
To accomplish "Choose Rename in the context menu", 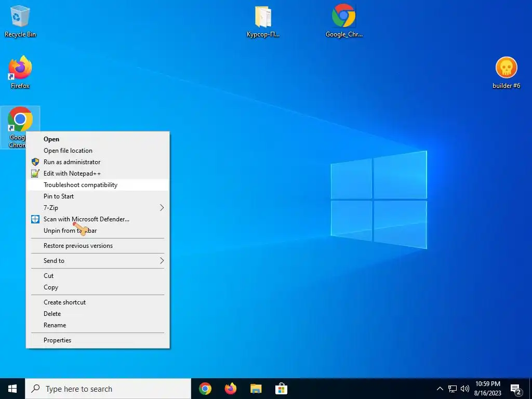I will (98, 325).
